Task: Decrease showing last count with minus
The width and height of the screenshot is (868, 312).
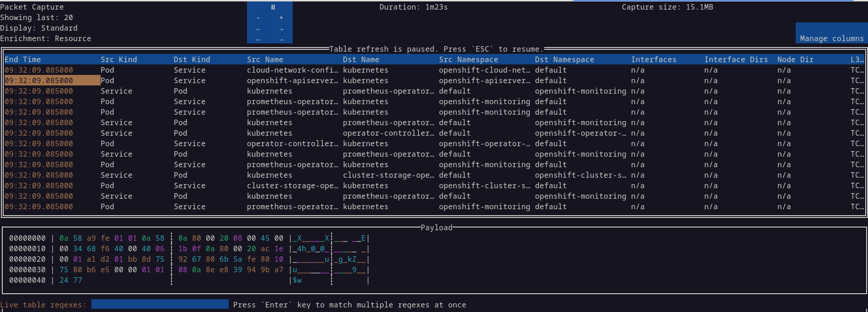Action: pyautogui.click(x=258, y=18)
